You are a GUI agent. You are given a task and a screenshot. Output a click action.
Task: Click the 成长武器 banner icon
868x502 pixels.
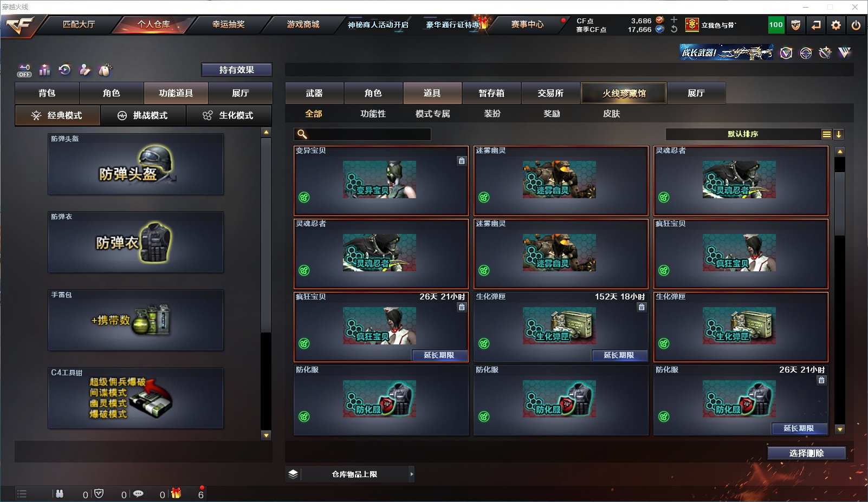[x=727, y=53]
